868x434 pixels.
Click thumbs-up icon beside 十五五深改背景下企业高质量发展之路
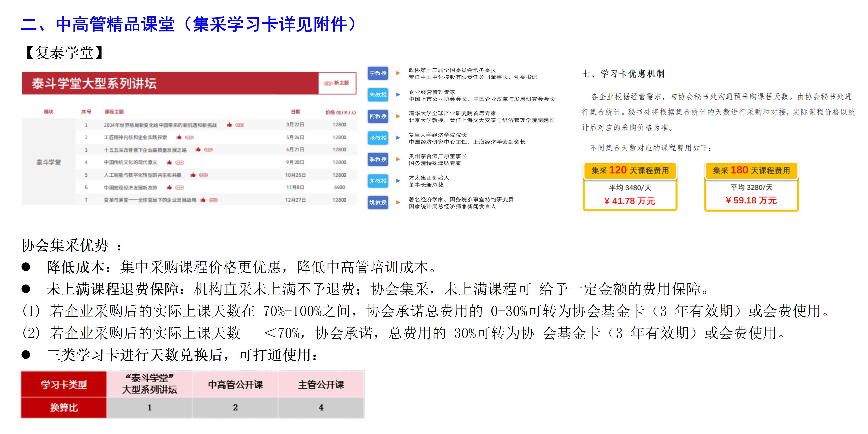coord(198,150)
